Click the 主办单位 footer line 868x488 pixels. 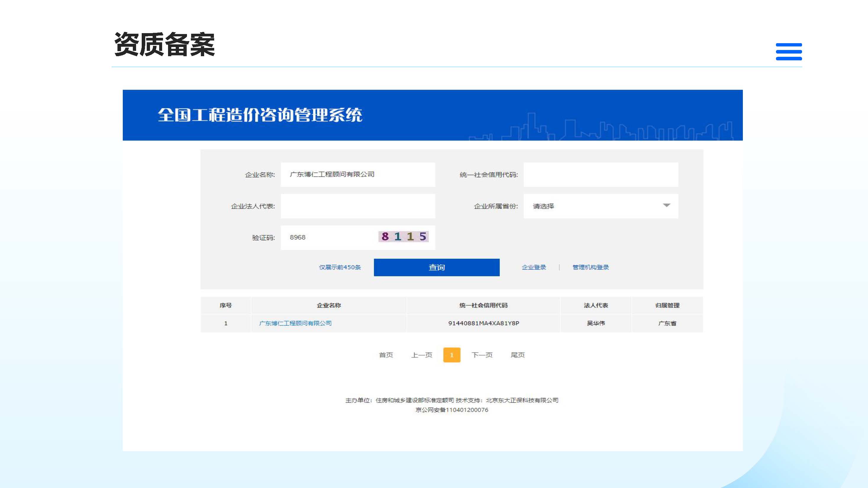pos(451,400)
